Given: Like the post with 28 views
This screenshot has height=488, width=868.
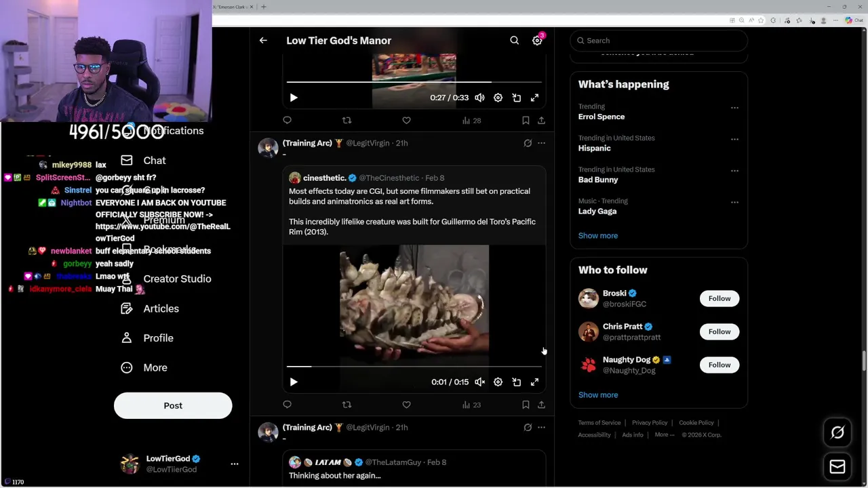Looking at the screenshot, I should click(x=406, y=120).
